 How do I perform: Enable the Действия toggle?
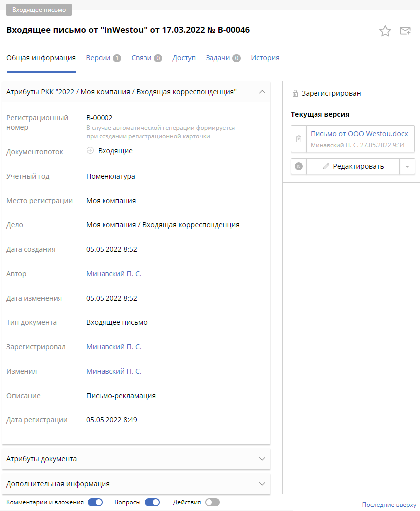point(212,502)
